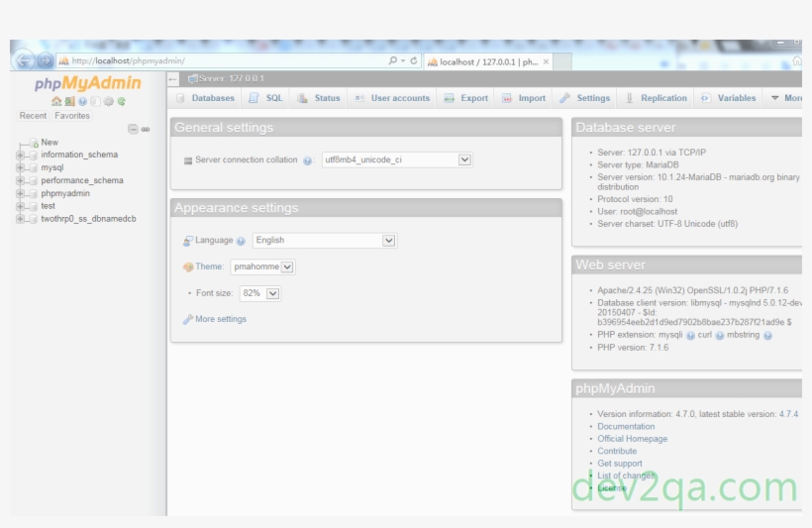Open the Language dropdown
Image resolution: width=812 pixels, height=528 pixels.
pyautogui.click(x=325, y=241)
